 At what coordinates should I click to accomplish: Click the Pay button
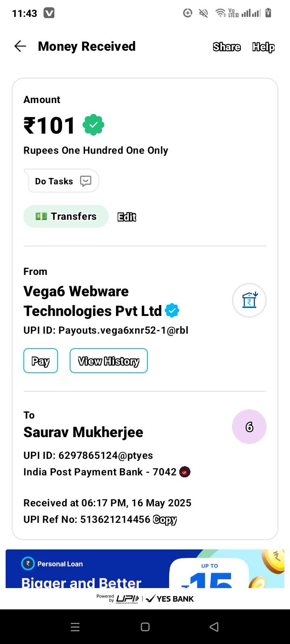[41, 361]
